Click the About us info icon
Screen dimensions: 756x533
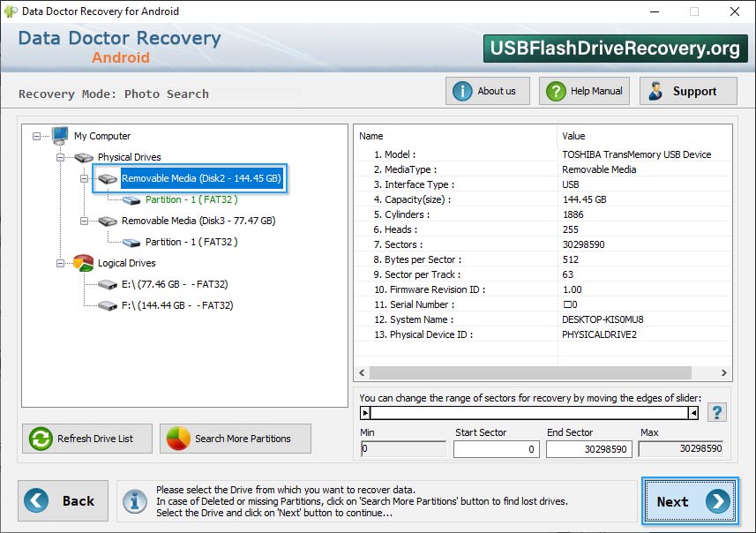pyautogui.click(x=462, y=91)
